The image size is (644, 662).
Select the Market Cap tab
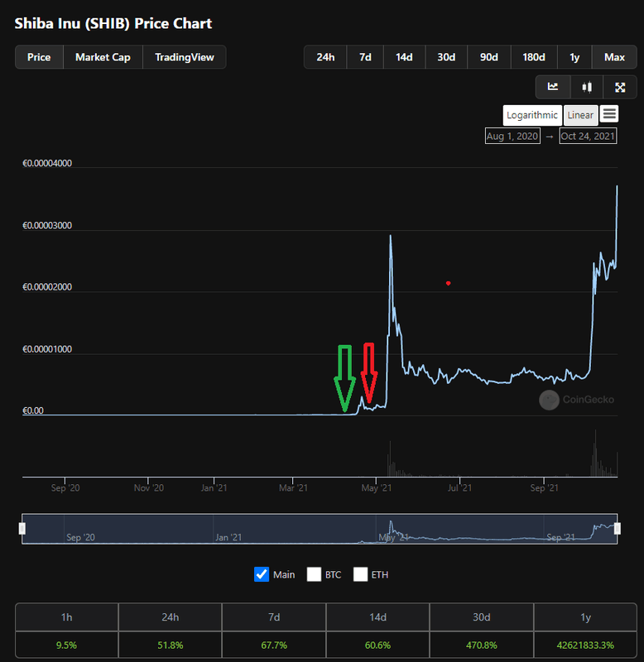tap(103, 57)
